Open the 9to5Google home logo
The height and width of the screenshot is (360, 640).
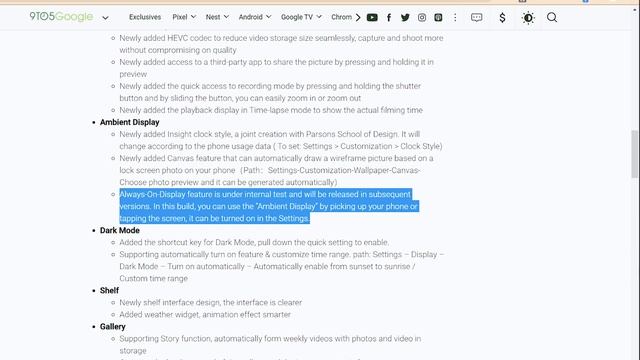61,17
